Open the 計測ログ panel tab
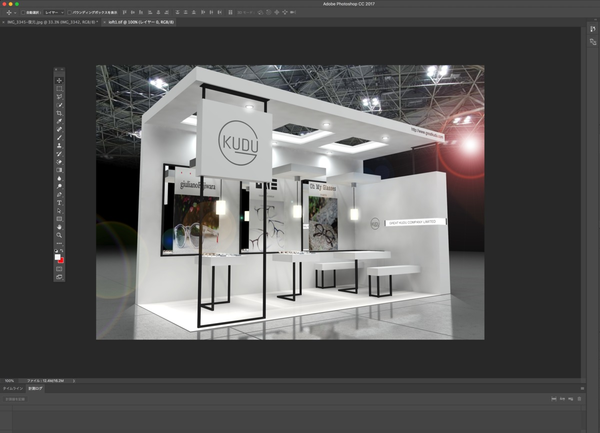600x433 pixels. click(x=35, y=389)
